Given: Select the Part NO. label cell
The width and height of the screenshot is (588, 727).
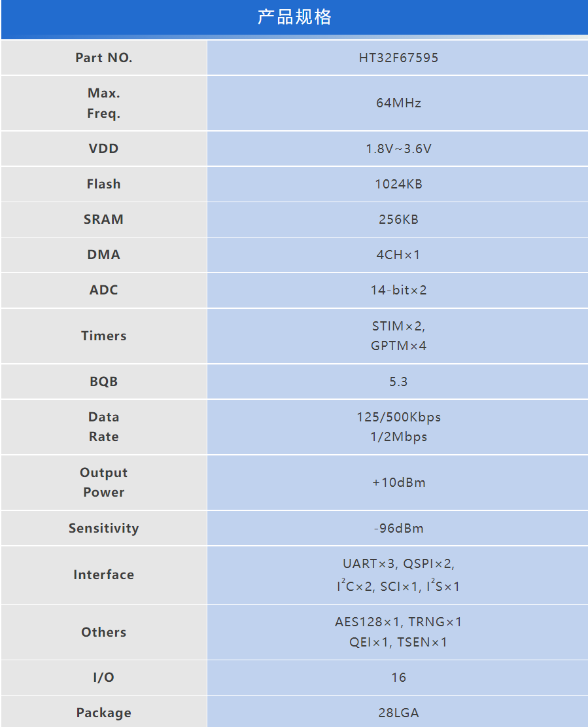Looking at the screenshot, I should tap(104, 58).
